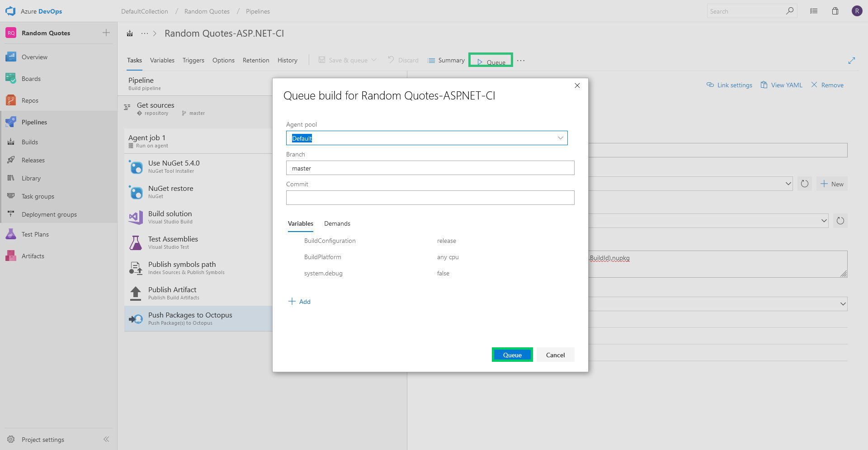
Task: Click the Azure DevOps logo icon
Action: [x=10, y=11]
